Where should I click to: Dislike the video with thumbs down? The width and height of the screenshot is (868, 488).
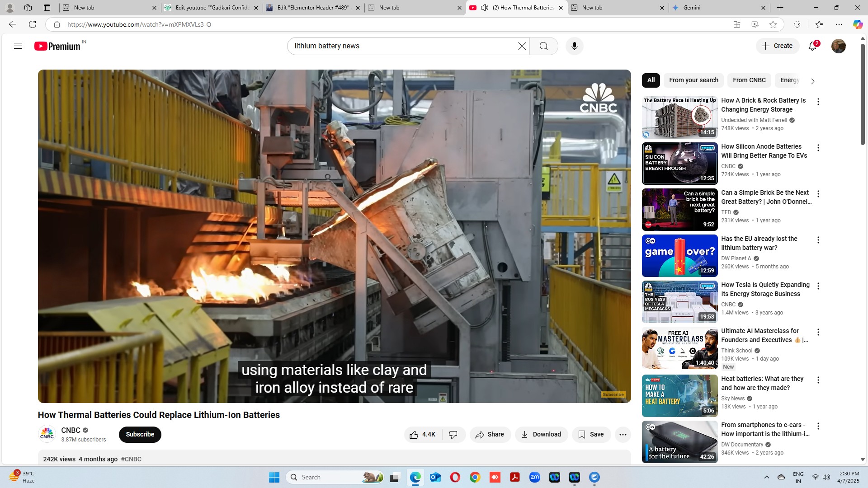point(453,434)
